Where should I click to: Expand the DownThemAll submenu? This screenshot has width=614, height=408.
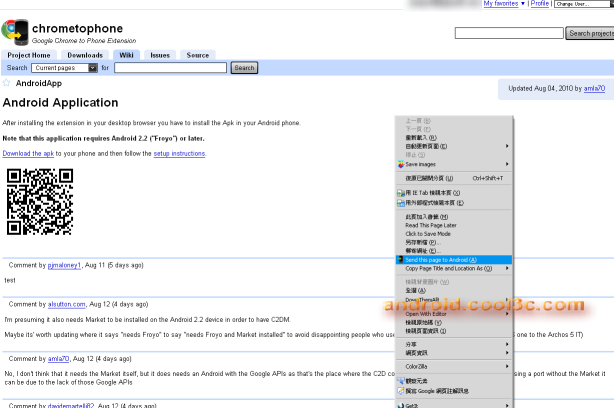click(453, 300)
